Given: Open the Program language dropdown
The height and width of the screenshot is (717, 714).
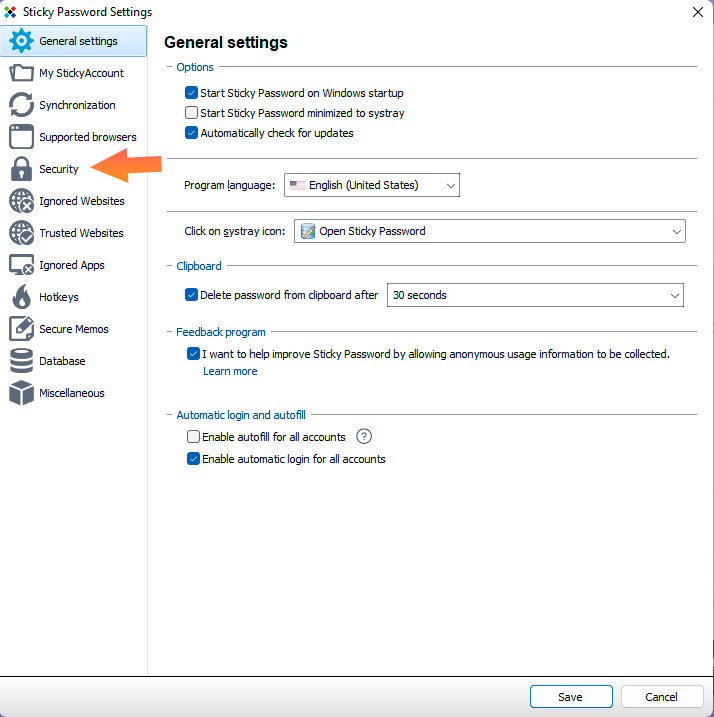Looking at the screenshot, I should (372, 185).
